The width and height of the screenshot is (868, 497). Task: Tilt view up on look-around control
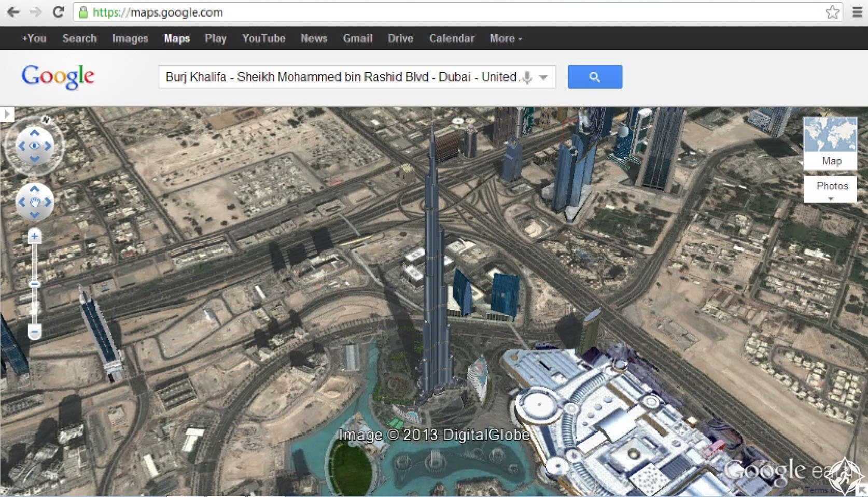(x=35, y=133)
